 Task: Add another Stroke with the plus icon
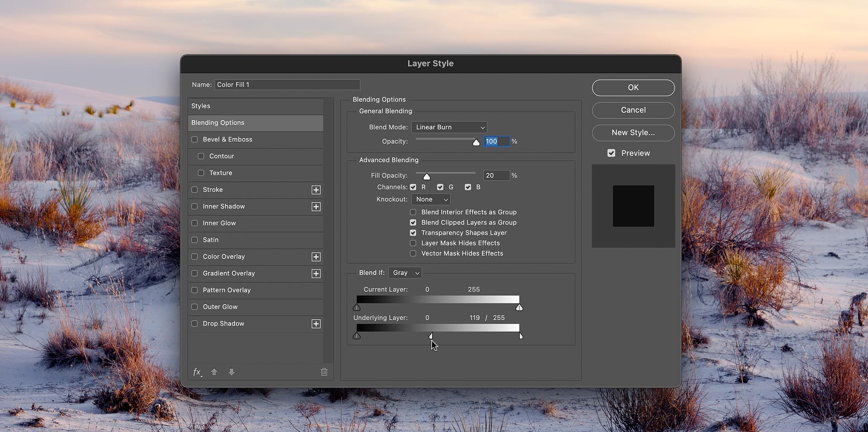[316, 190]
